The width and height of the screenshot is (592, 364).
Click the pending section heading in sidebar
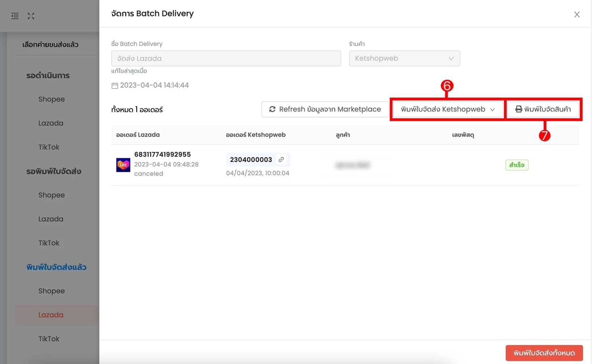click(x=48, y=75)
